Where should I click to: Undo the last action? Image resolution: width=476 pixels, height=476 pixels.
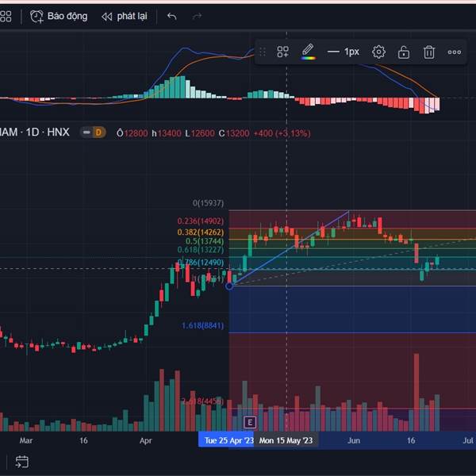(x=172, y=16)
